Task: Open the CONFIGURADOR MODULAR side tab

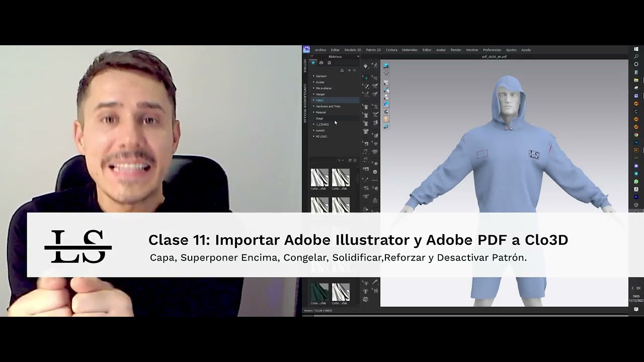Action: 305,103
